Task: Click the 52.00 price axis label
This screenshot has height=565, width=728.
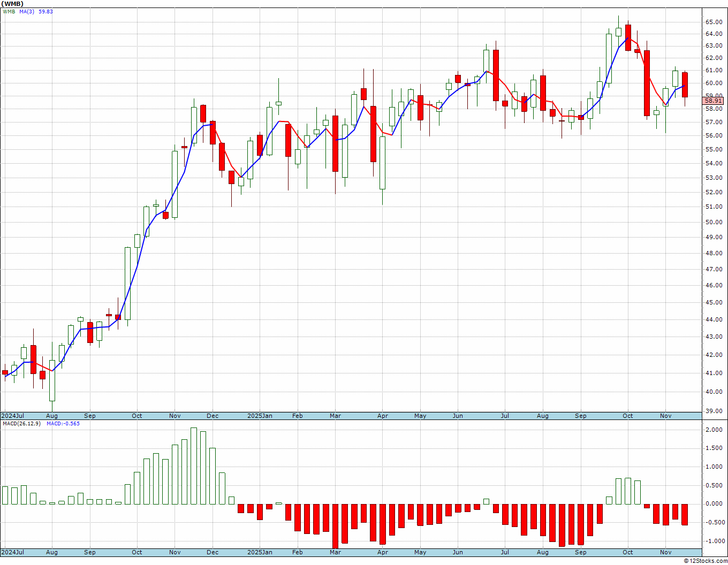Action: coord(714,192)
